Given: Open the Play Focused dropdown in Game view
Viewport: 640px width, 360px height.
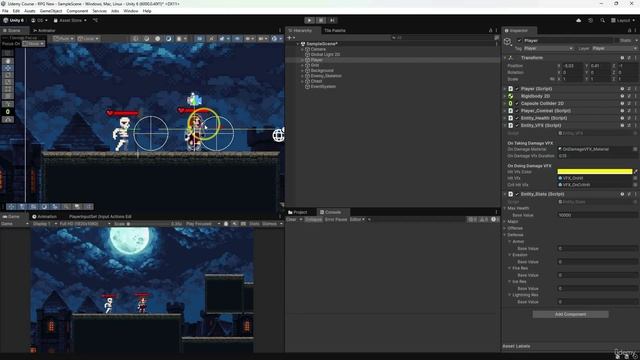Looking at the screenshot, I should (202, 224).
